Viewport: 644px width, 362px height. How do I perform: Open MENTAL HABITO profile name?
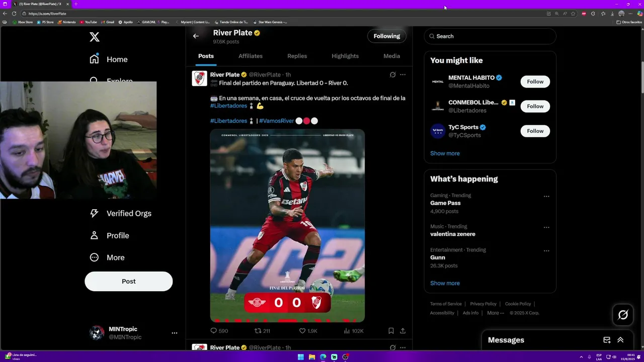(471, 78)
